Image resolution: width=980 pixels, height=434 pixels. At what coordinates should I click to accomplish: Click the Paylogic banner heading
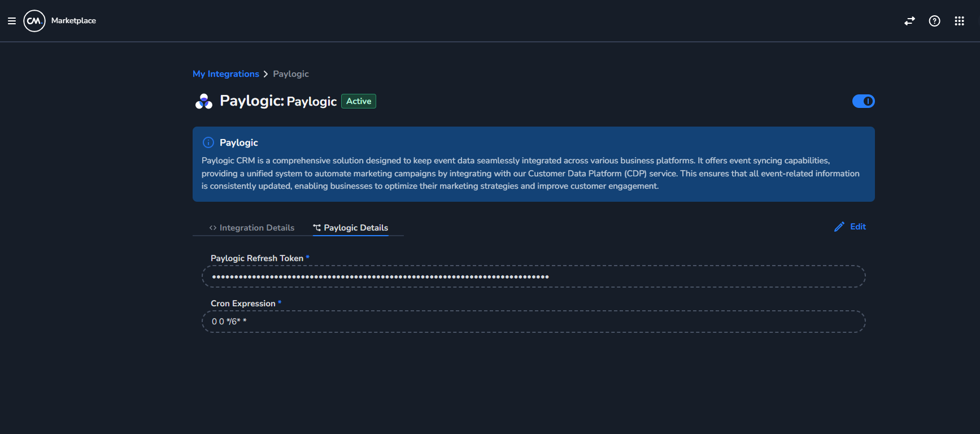point(239,142)
